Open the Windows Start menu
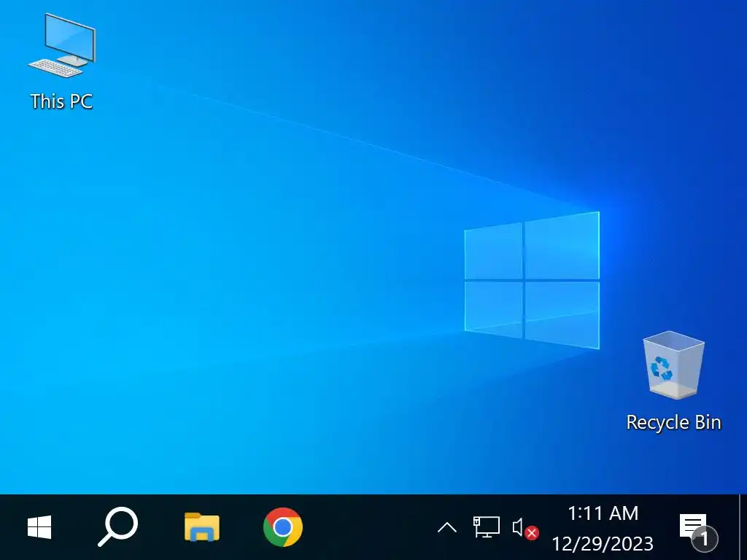The width and height of the screenshot is (747, 560). pyautogui.click(x=39, y=527)
